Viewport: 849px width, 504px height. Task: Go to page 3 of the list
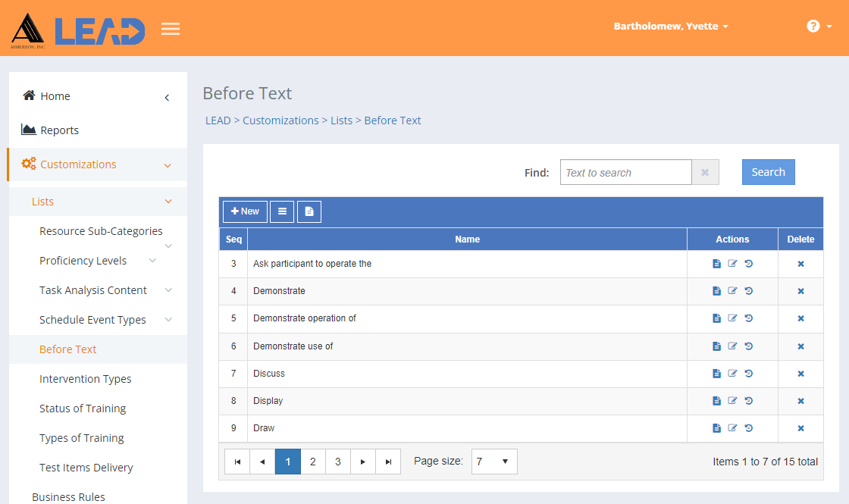[338, 462]
